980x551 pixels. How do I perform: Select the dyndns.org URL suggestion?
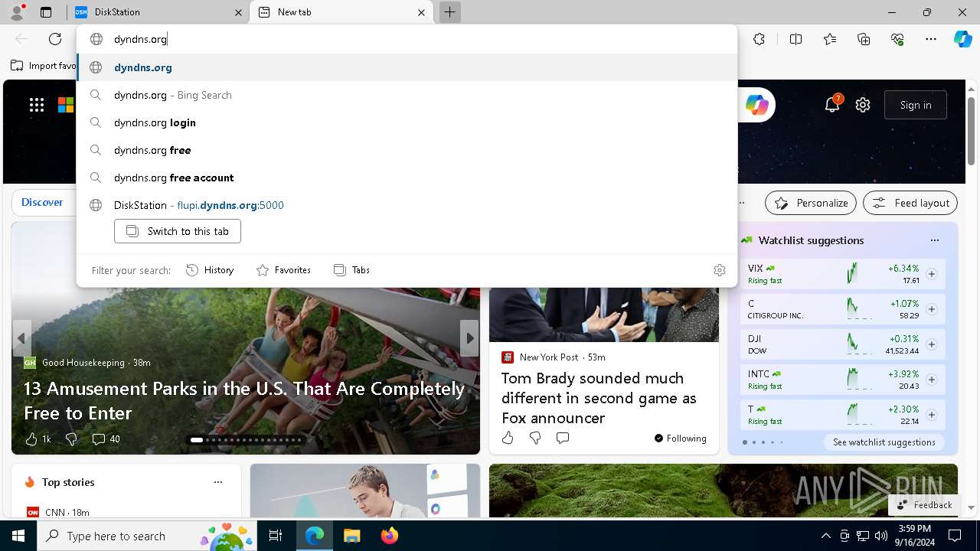coord(407,67)
